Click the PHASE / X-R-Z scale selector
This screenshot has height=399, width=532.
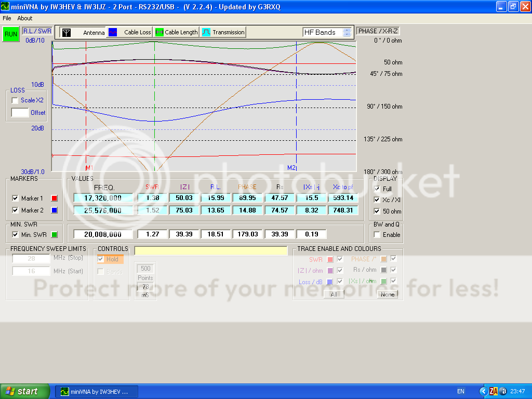(378, 31)
